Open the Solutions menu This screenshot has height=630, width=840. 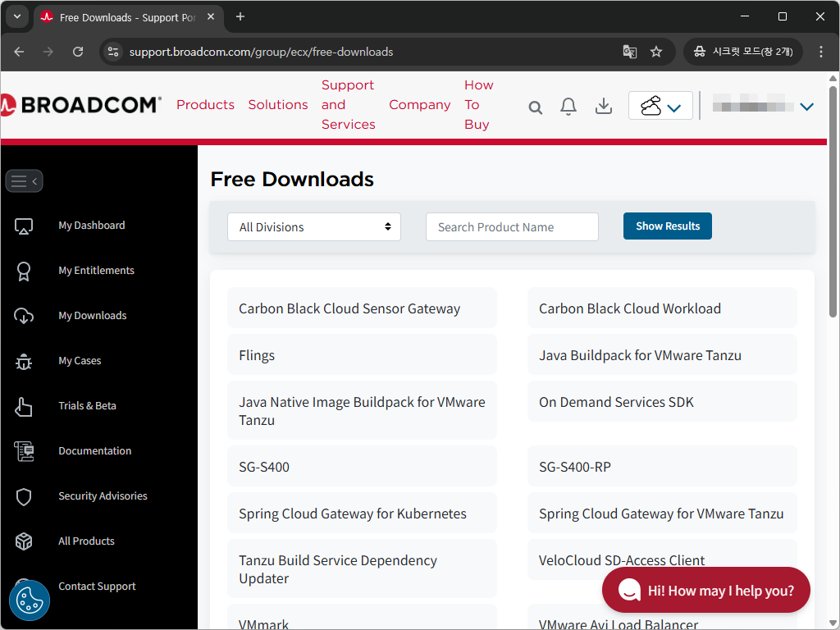pos(278,105)
